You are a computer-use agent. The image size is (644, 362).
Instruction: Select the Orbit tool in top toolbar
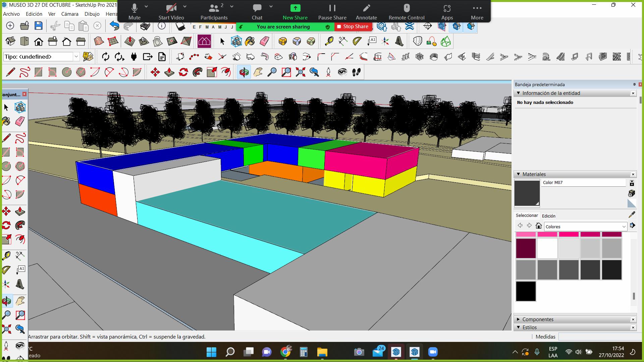click(244, 72)
